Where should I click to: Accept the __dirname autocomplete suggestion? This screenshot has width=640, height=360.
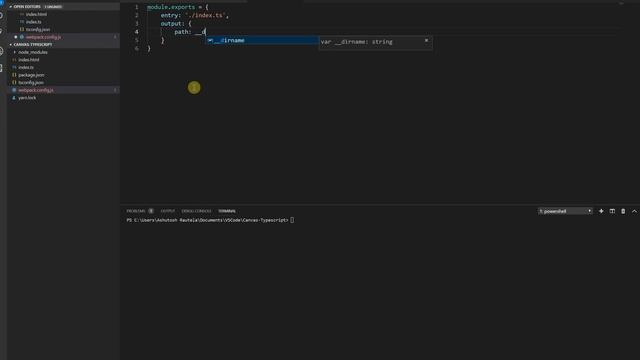tap(262, 40)
